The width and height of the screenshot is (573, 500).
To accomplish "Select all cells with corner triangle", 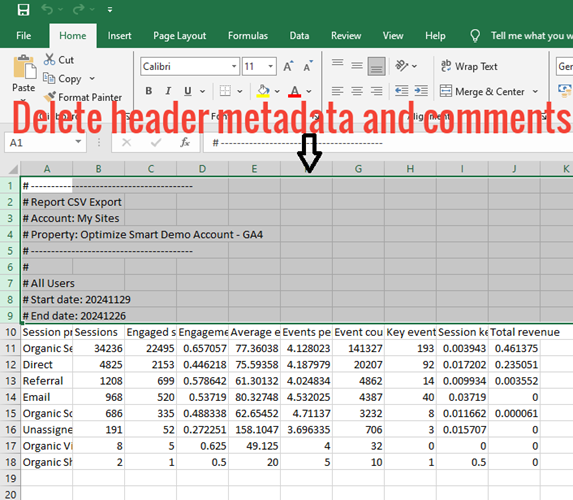I will pos(13,169).
